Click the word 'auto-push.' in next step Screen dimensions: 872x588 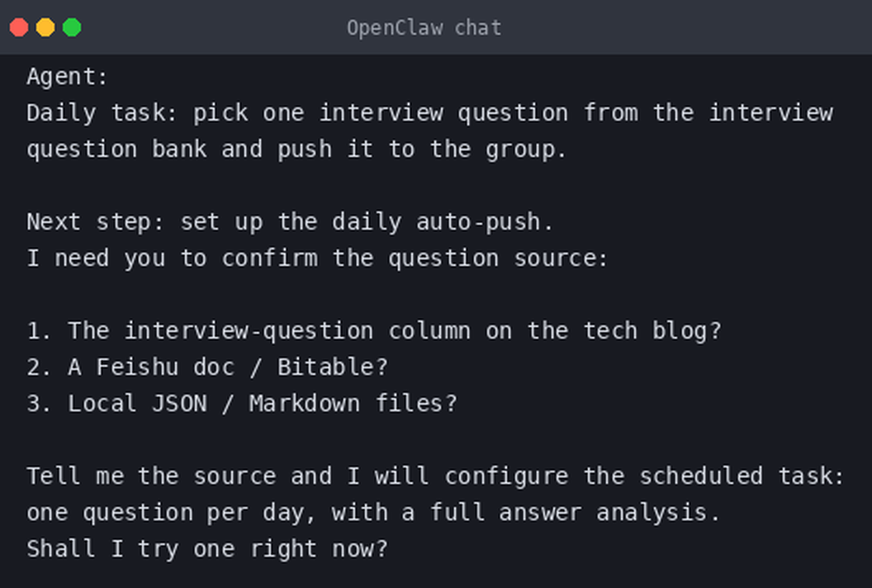(485, 222)
